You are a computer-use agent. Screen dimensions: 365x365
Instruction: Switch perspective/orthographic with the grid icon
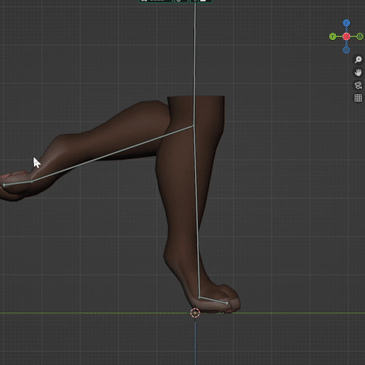pos(358,98)
